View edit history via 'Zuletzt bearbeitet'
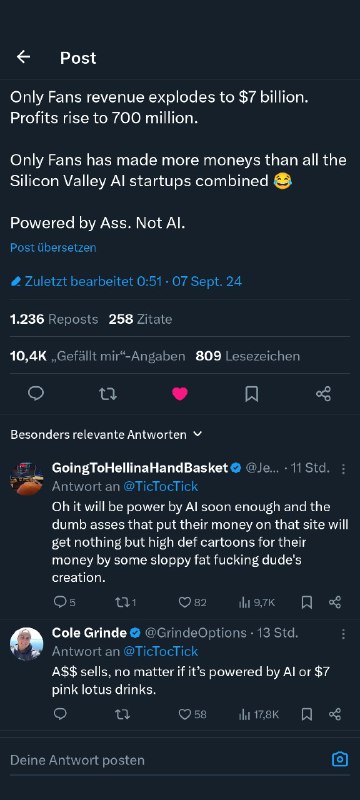This screenshot has height=800, width=360. click(126, 281)
